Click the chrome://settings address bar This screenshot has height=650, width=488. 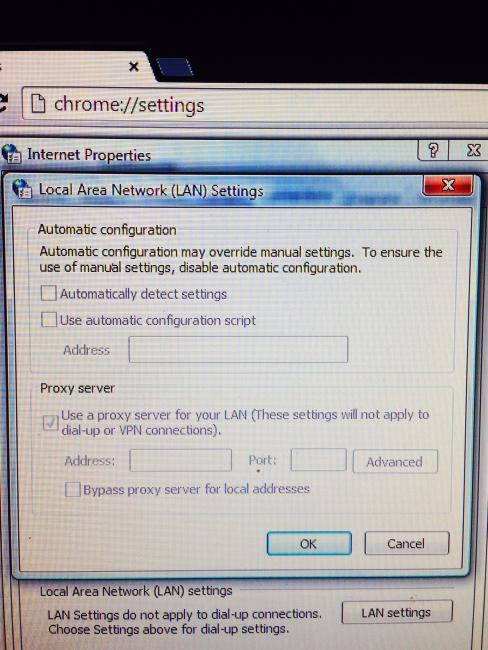255,104
